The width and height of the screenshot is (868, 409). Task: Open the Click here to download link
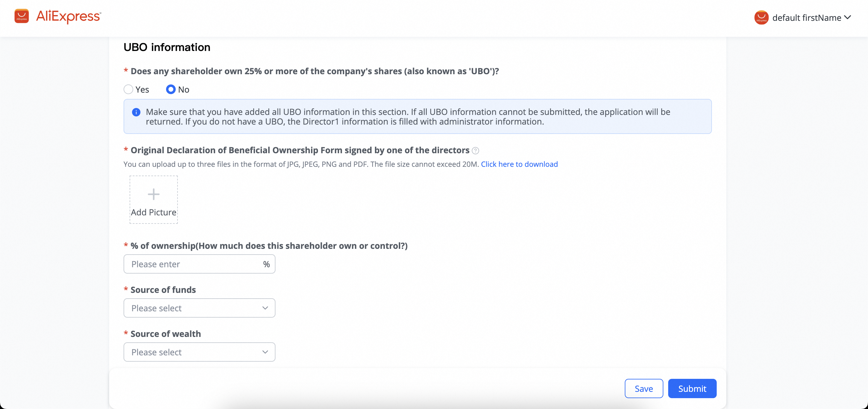[x=519, y=164]
